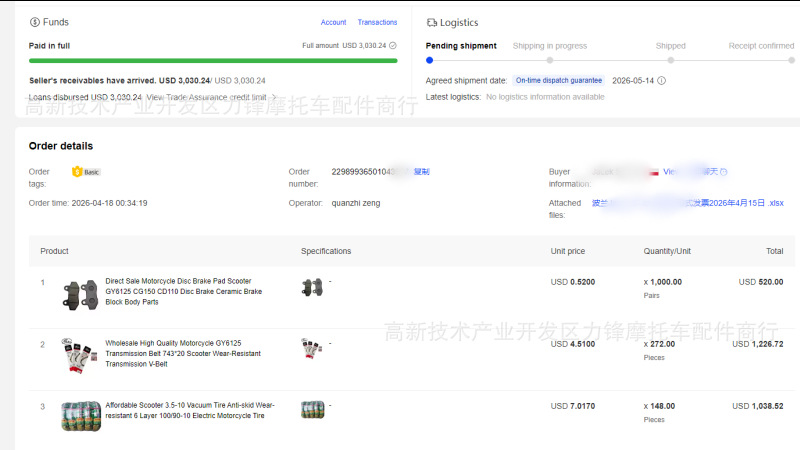
Task: Click the Full amount USD 3,030.24 text
Action: [x=344, y=45]
